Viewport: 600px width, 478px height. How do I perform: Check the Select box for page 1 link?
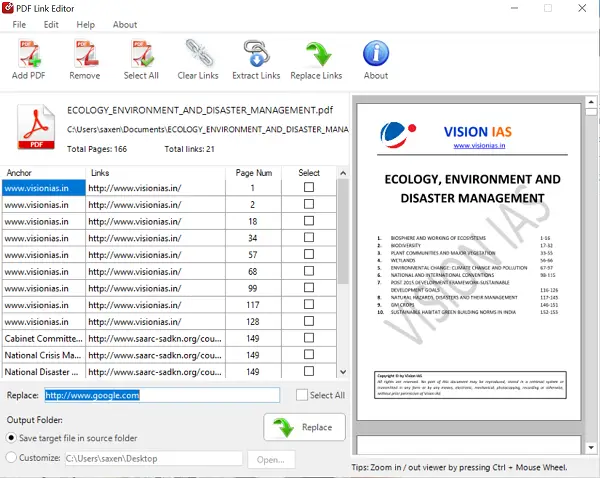(309, 187)
